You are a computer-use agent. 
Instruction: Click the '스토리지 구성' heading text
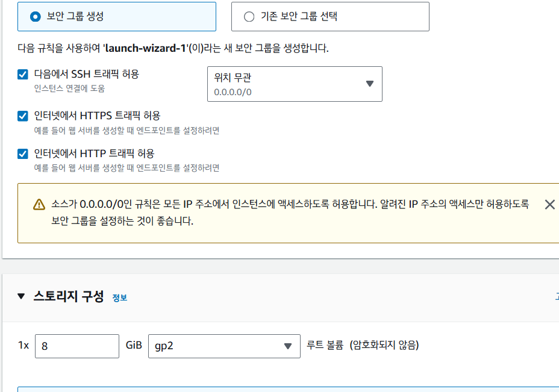[x=69, y=296]
